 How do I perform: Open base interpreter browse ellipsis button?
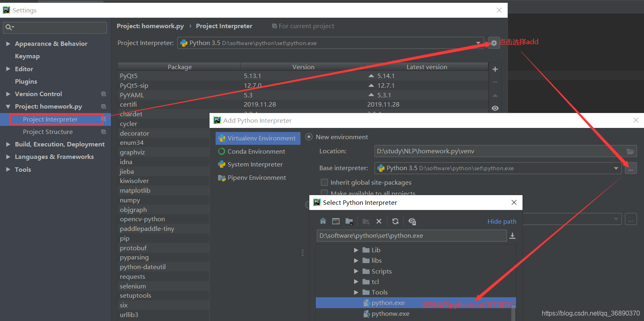[631, 169]
